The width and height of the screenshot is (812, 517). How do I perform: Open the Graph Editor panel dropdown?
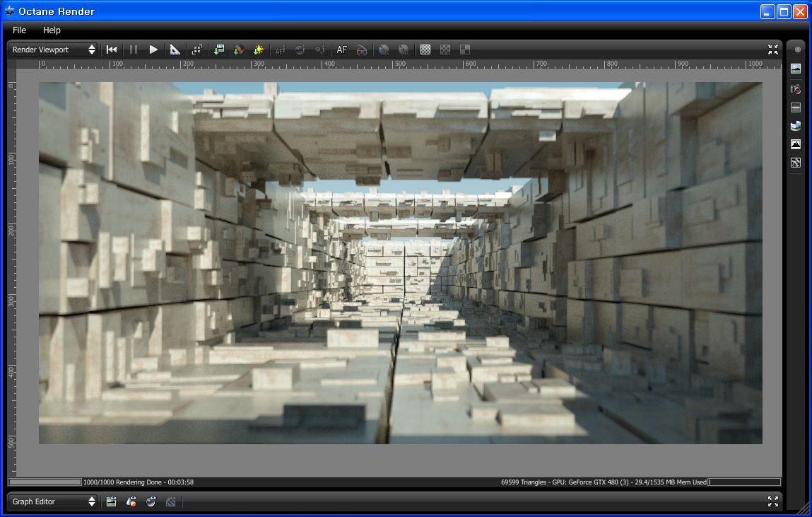pyautogui.click(x=53, y=501)
